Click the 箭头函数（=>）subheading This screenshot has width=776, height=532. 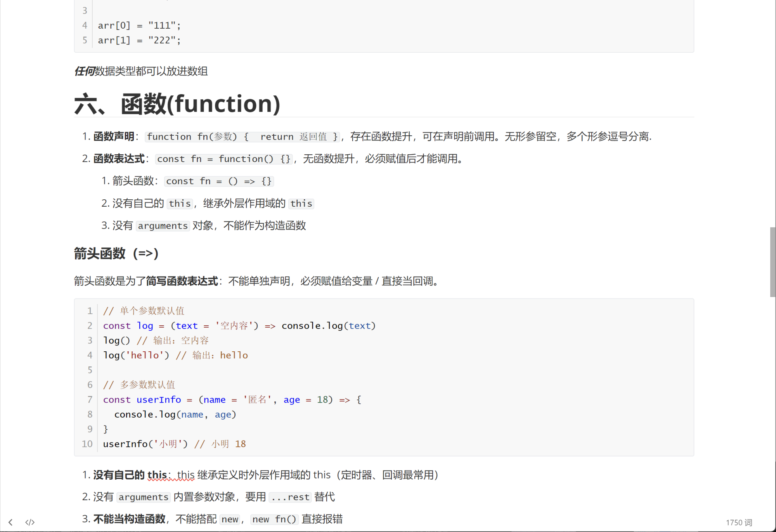click(116, 254)
